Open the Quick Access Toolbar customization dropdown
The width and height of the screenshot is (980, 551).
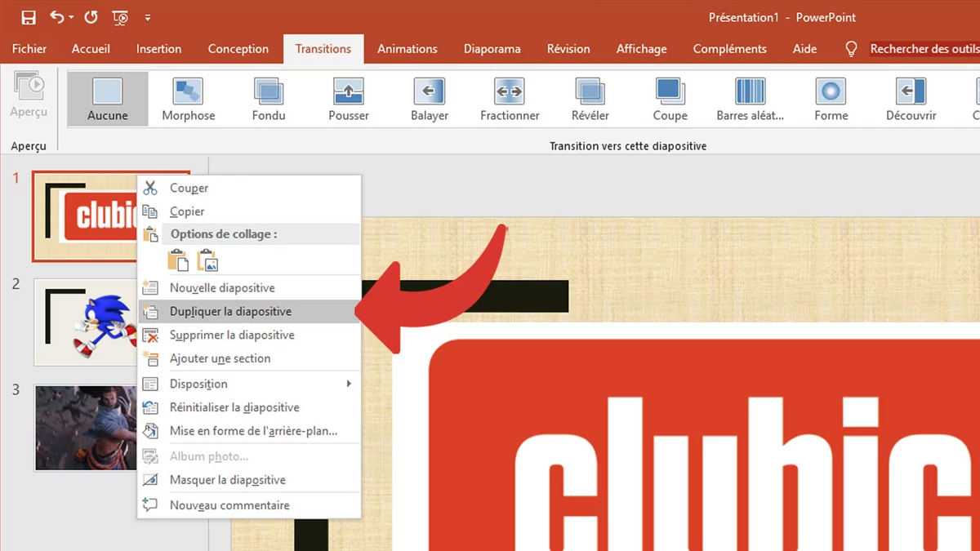click(x=148, y=17)
